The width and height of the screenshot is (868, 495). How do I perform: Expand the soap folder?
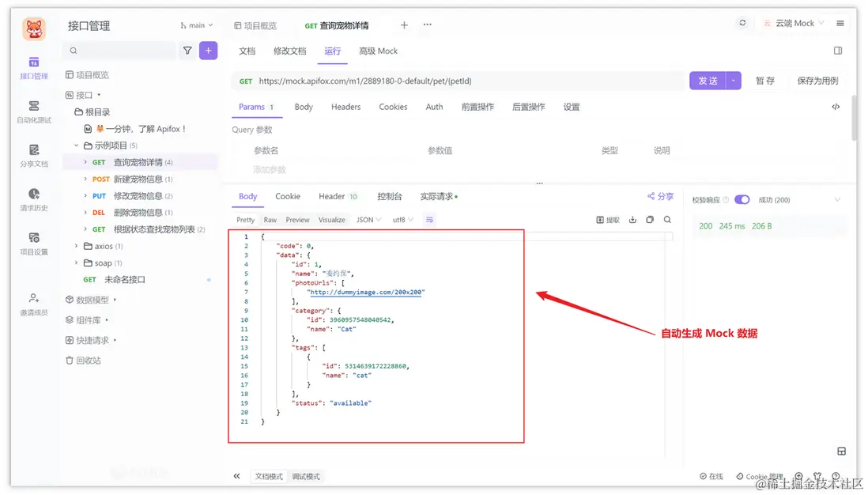(x=77, y=263)
